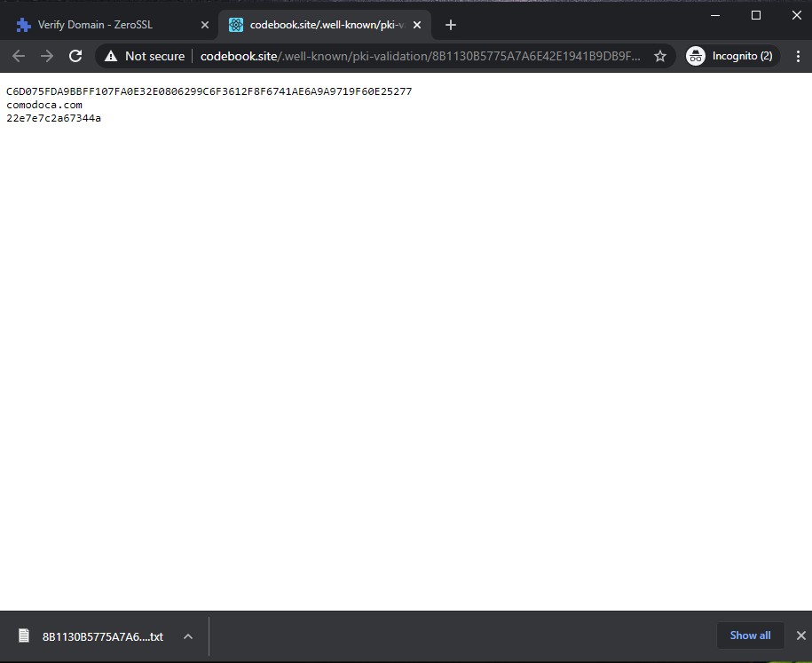Reload the current page
The height and width of the screenshot is (663, 812).
75,56
